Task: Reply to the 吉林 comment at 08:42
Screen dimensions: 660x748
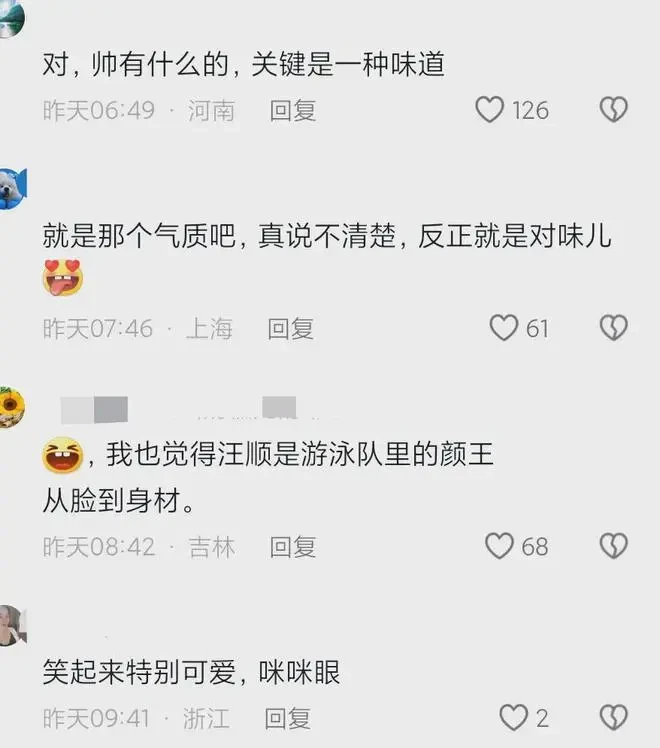Action: click(293, 547)
